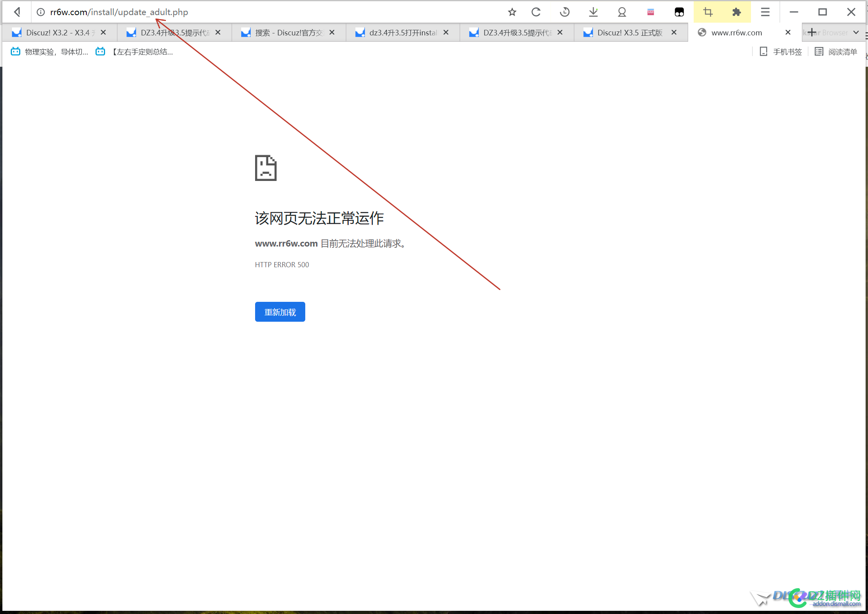Go back using the back arrow
The height and width of the screenshot is (614, 868).
point(17,12)
